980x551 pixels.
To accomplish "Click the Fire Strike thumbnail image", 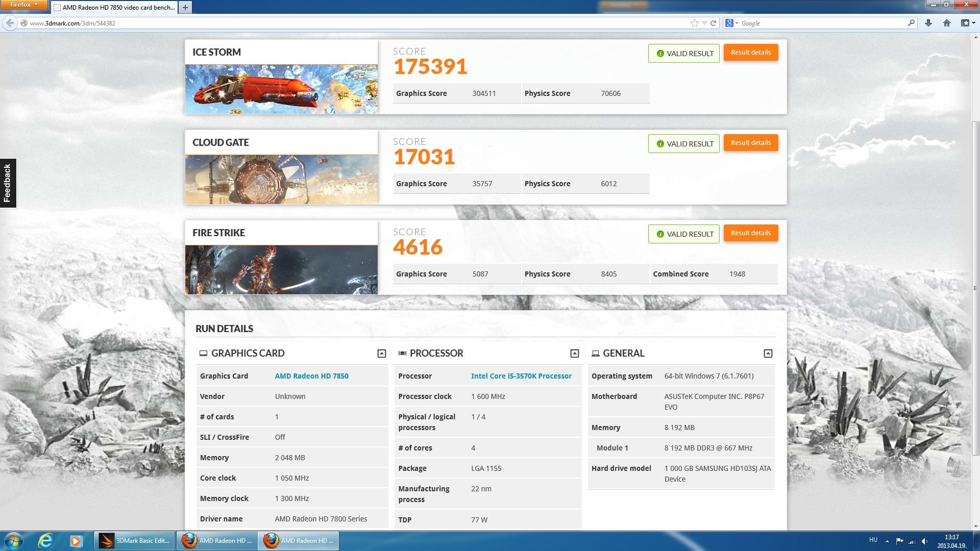I will [281, 269].
